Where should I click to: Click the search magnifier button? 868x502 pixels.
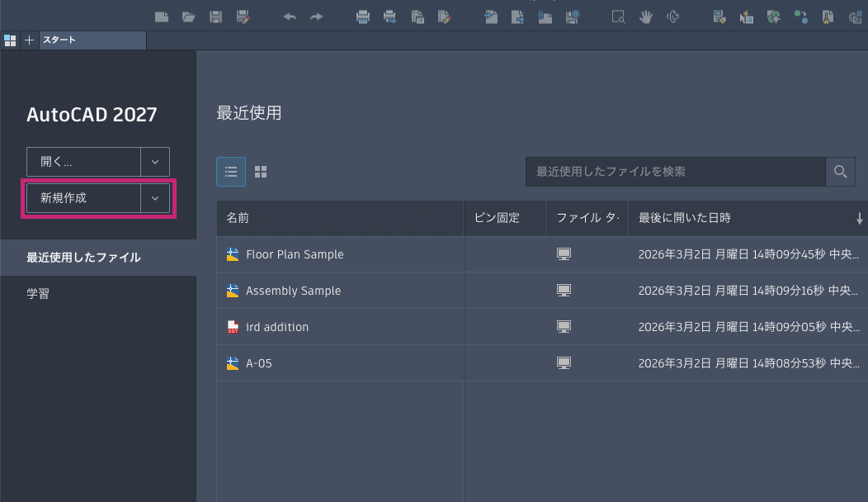click(x=840, y=172)
